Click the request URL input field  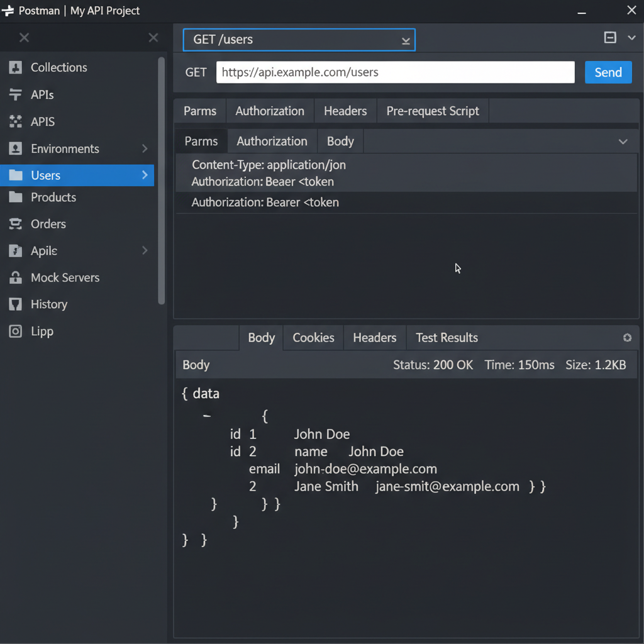pos(395,72)
